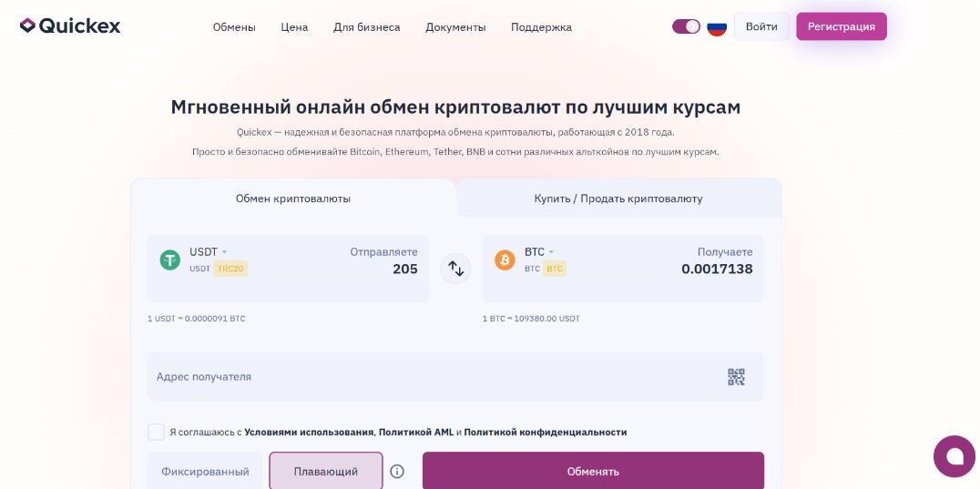Open the Документы menu item

455,27
